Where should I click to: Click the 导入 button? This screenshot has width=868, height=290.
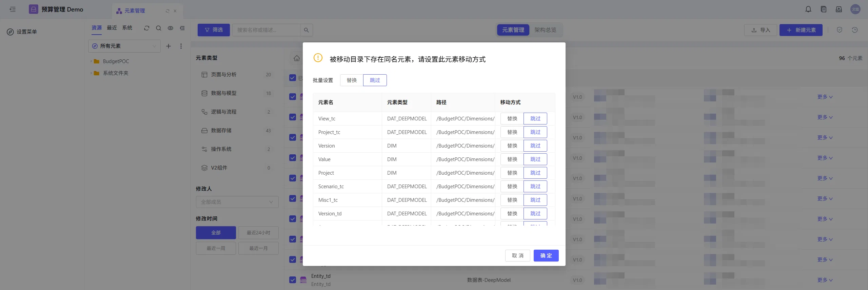[761, 30]
